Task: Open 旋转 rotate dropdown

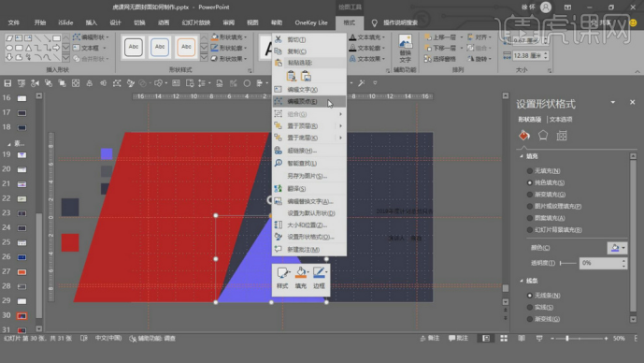Action: tap(479, 59)
